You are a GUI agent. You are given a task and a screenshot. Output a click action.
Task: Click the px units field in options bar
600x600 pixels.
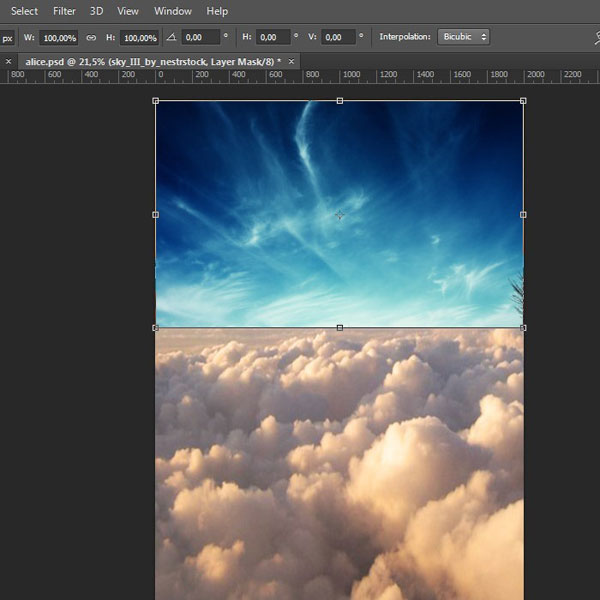coord(7,38)
